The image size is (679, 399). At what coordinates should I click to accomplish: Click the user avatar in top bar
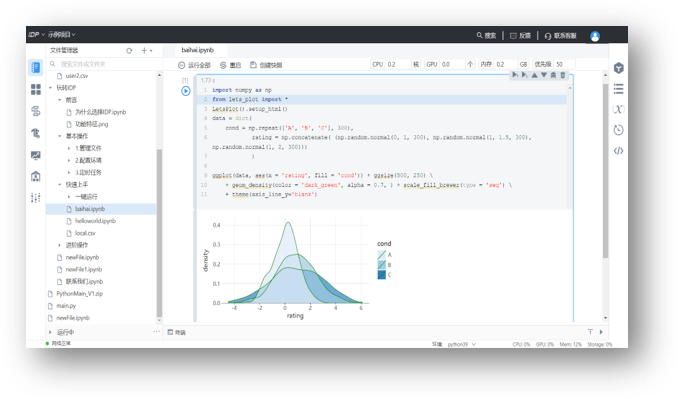pos(595,36)
